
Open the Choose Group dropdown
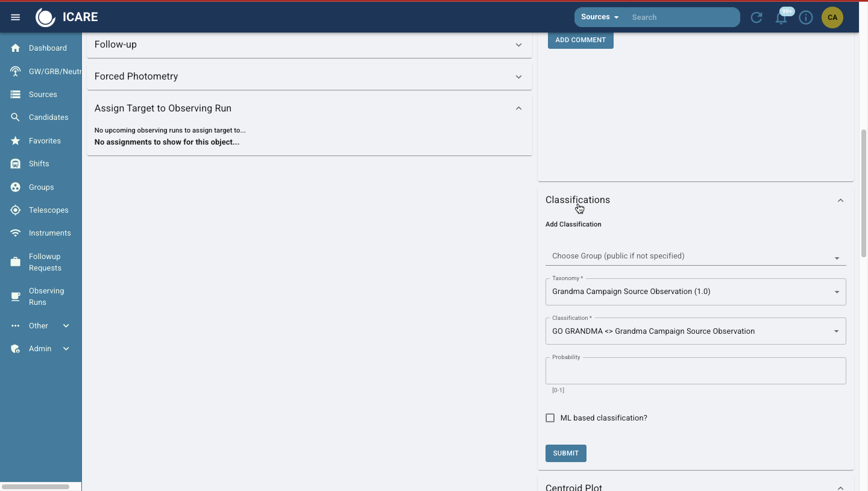pos(695,256)
